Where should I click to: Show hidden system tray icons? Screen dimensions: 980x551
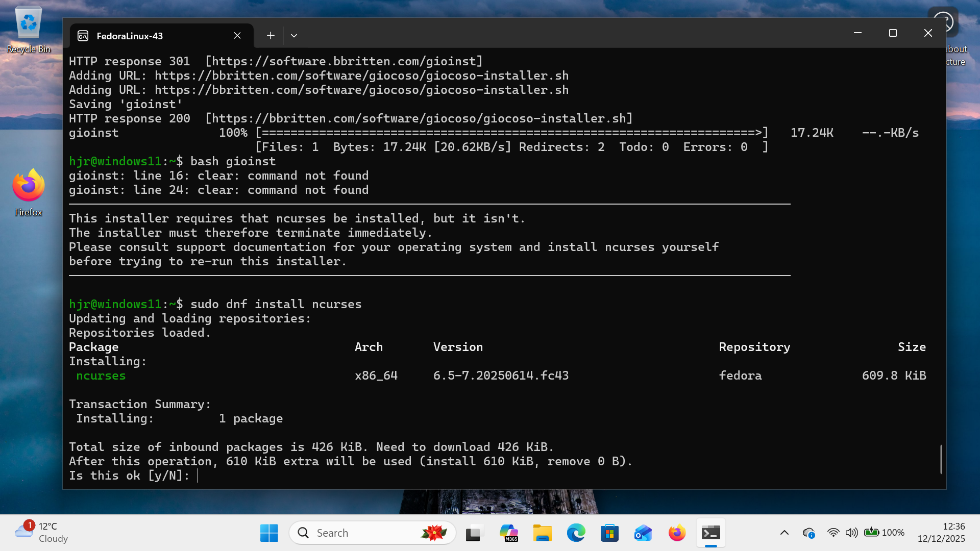pyautogui.click(x=785, y=533)
